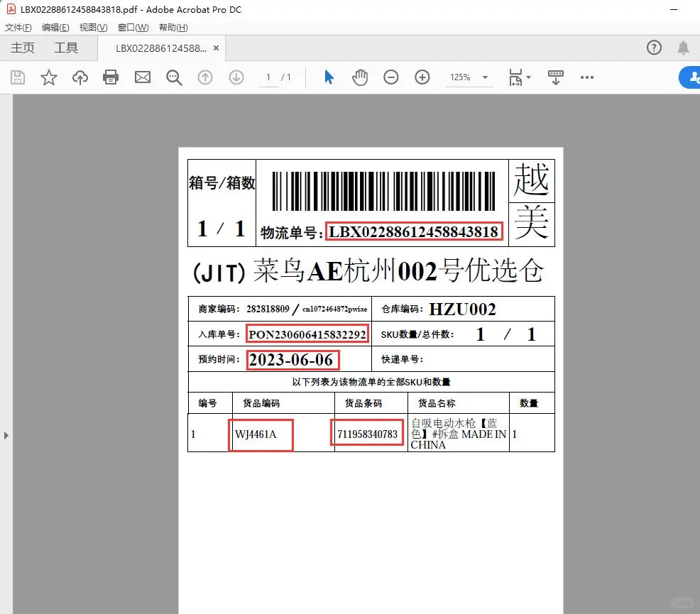The width and height of the screenshot is (700, 614).
Task: Click logistics number LBX022886124588​43818
Action: [414, 231]
